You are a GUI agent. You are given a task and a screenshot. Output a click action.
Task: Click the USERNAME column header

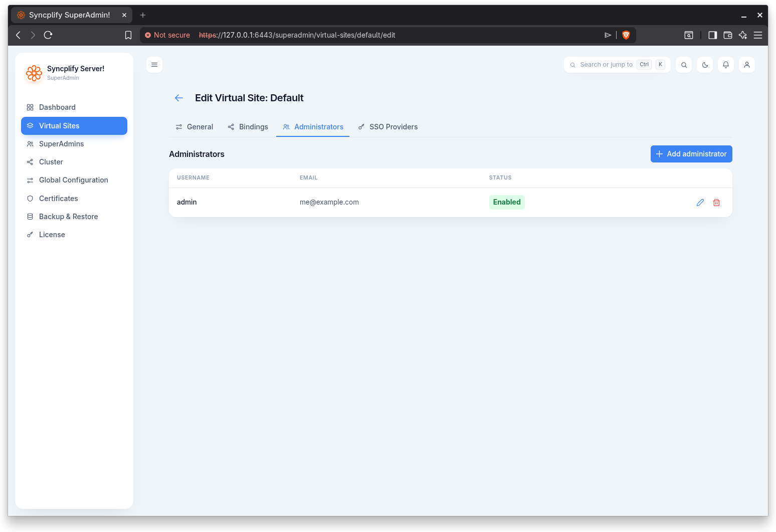[x=193, y=178]
